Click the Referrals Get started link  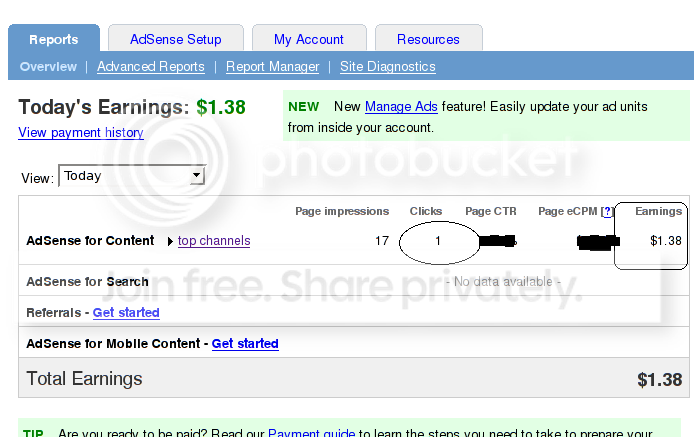point(126,313)
